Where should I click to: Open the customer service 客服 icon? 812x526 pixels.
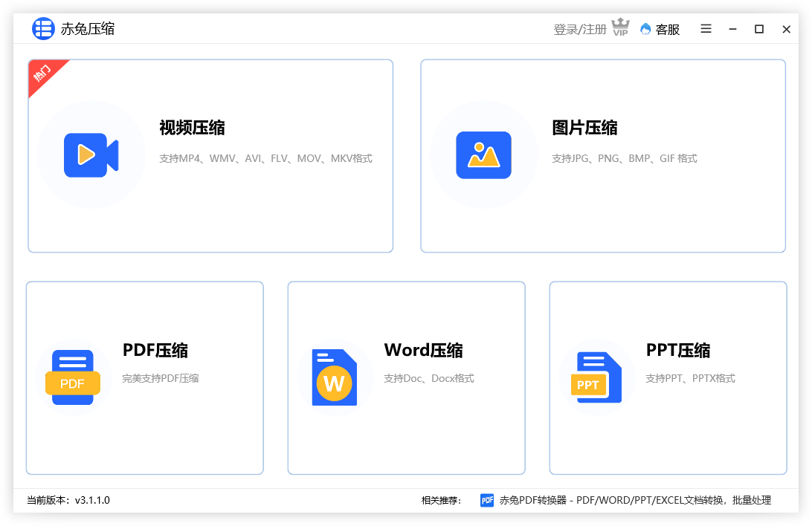645,29
